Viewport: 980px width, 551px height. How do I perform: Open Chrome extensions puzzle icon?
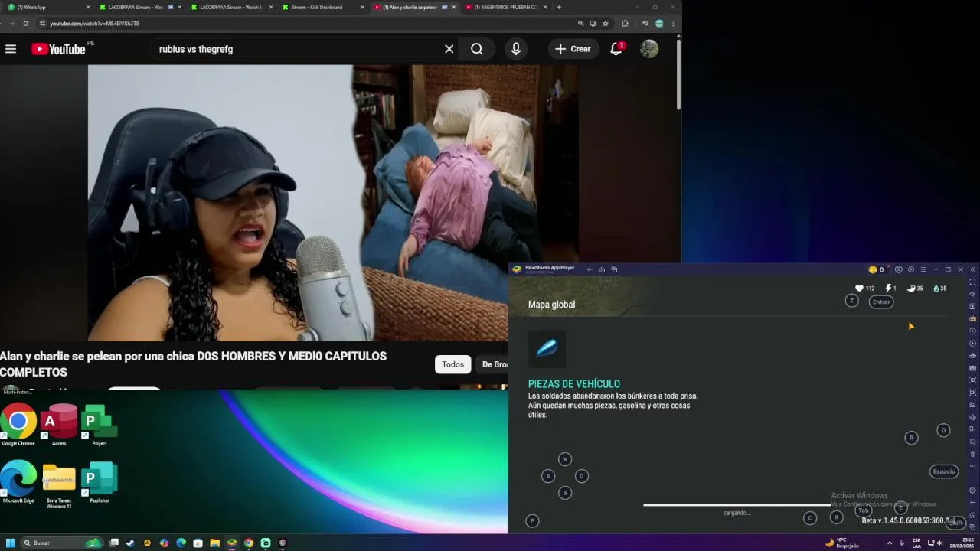625,24
